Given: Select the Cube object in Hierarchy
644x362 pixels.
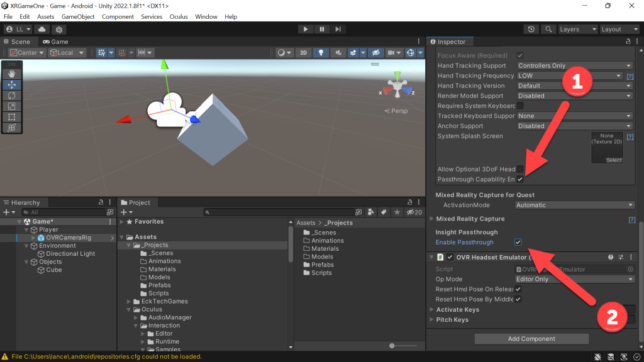Looking at the screenshot, I should (x=53, y=270).
